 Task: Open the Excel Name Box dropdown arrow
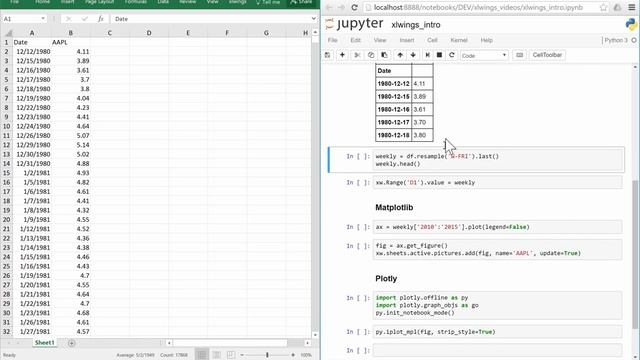coord(43,19)
